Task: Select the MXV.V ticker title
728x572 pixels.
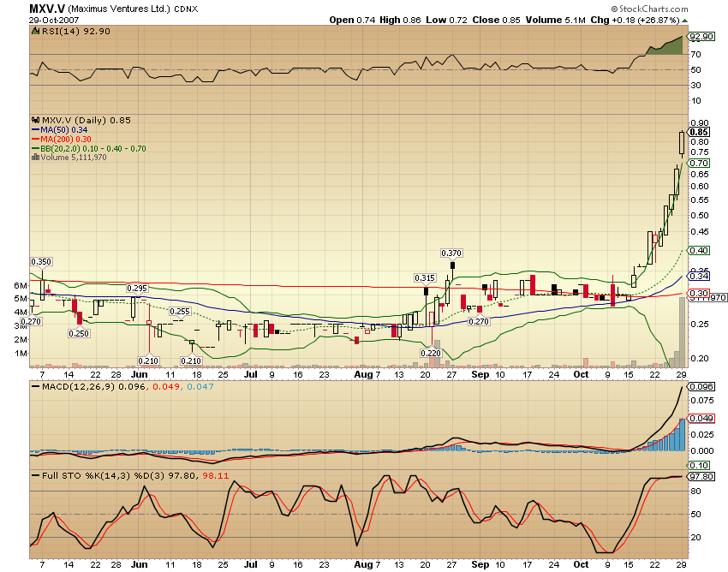Action: (x=47, y=9)
